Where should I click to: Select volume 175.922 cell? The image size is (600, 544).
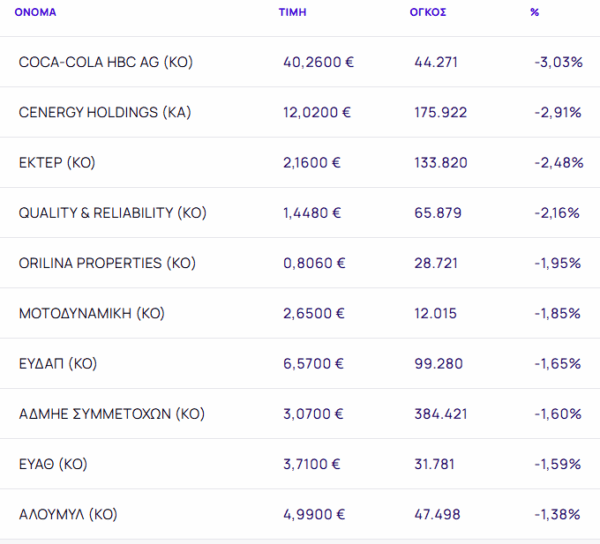(x=440, y=112)
